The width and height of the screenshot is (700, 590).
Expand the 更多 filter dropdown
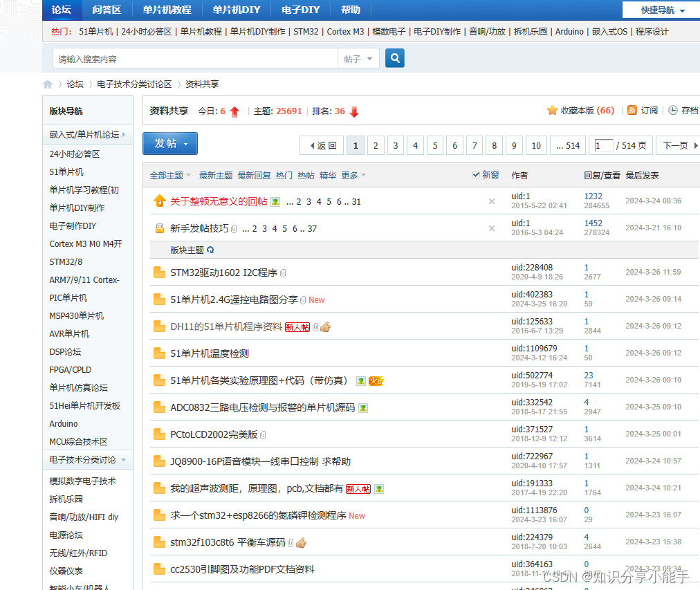[353, 175]
